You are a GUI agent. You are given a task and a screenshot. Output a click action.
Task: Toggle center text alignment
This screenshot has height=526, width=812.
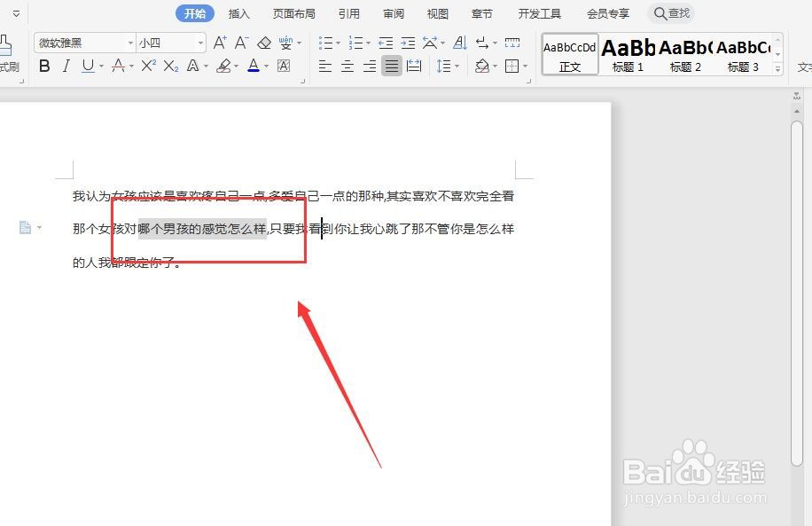point(347,66)
